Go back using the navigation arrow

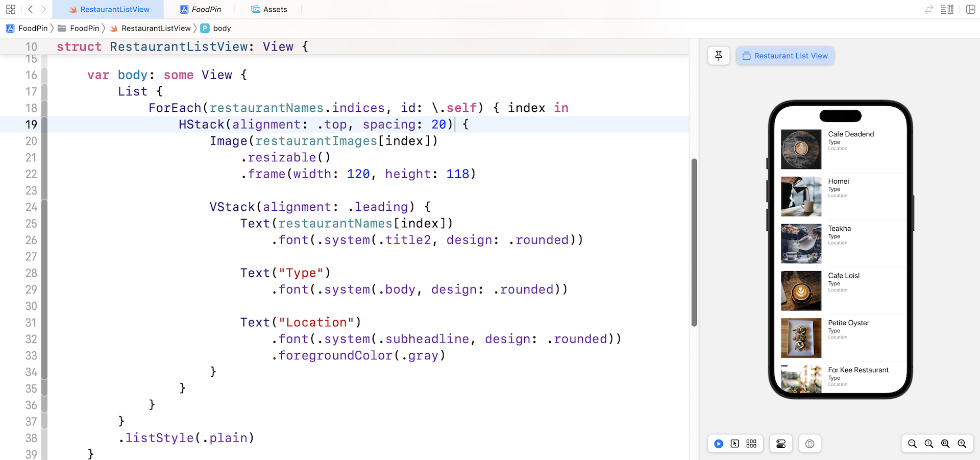pos(30,9)
